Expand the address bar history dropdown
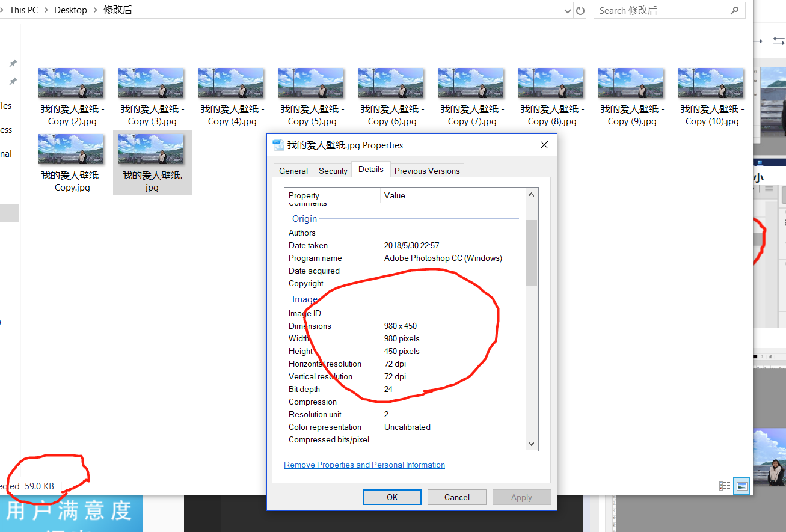786x532 pixels. 568,10
